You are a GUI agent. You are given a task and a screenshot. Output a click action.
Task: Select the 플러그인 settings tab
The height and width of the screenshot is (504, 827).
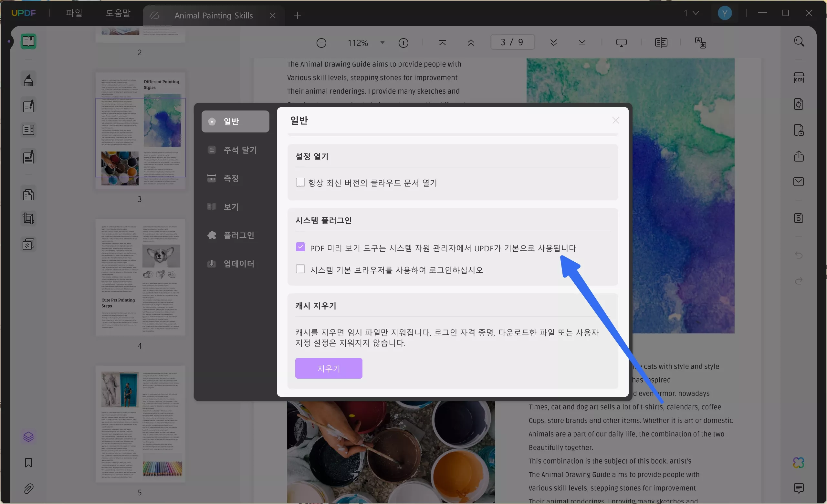(x=235, y=235)
